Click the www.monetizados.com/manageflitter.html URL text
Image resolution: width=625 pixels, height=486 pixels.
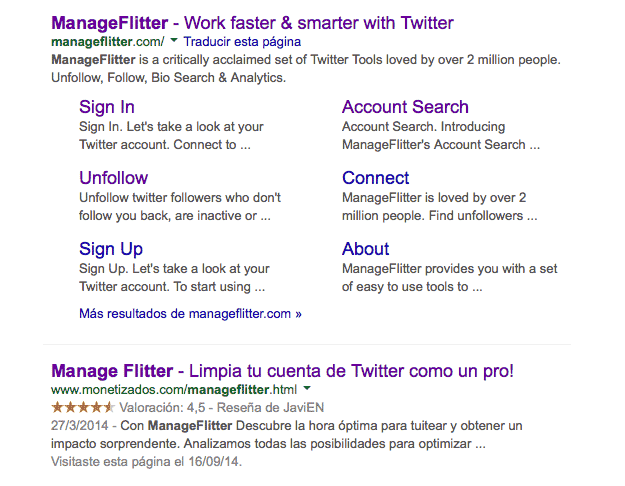point(174,389)
